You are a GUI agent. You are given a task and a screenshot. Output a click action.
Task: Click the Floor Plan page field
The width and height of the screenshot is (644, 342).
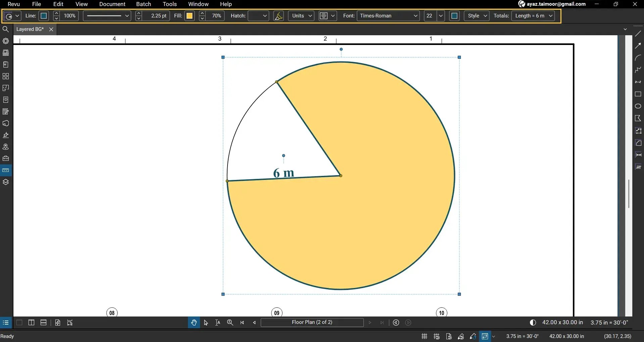312,323
